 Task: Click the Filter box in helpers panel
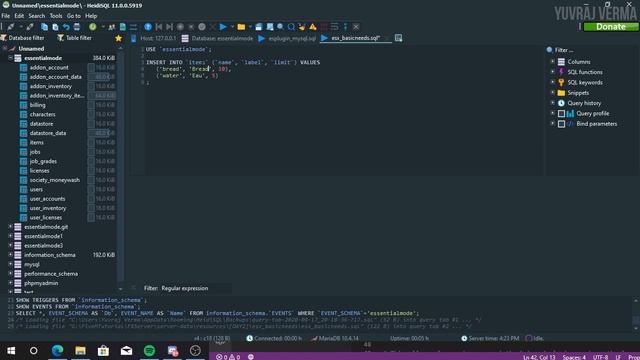[x=591, y=50]
